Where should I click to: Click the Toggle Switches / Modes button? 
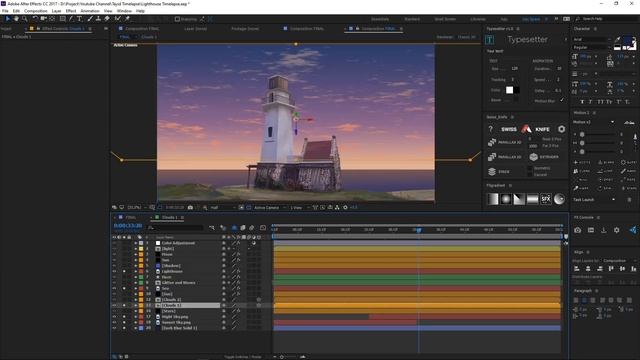coord(242,357)
